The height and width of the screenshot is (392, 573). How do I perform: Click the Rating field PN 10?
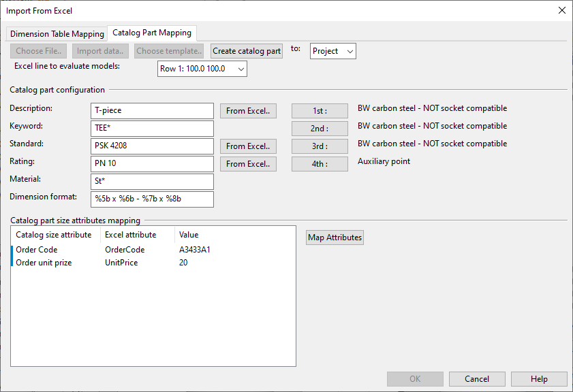click(x=152, y=164)
